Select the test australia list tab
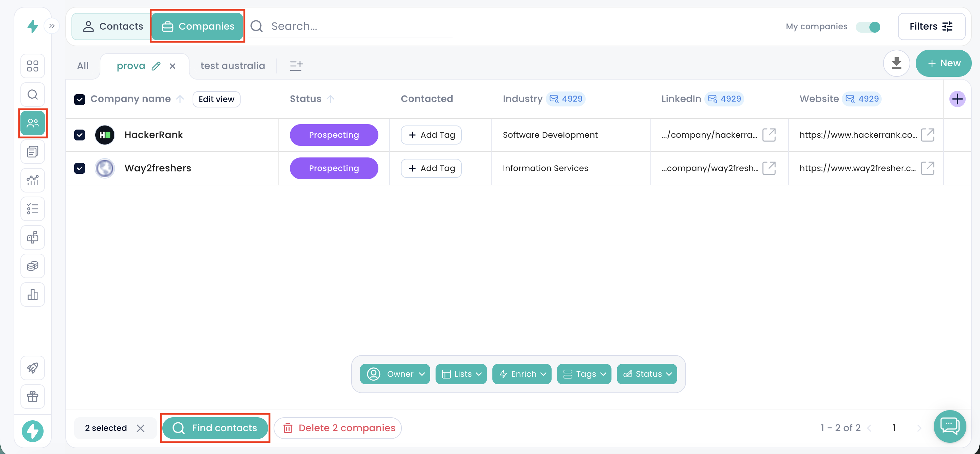The image size is (980, 454). pos(232,66)
